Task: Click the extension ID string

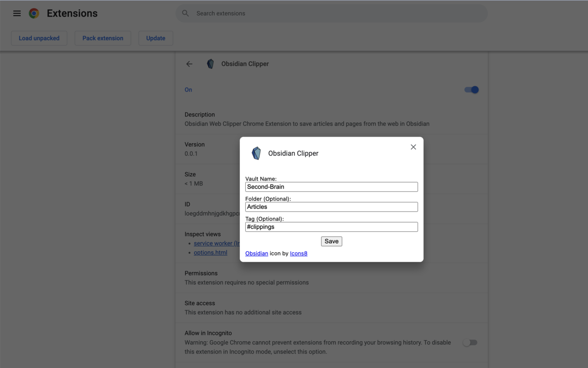Action: pos(212,213)
